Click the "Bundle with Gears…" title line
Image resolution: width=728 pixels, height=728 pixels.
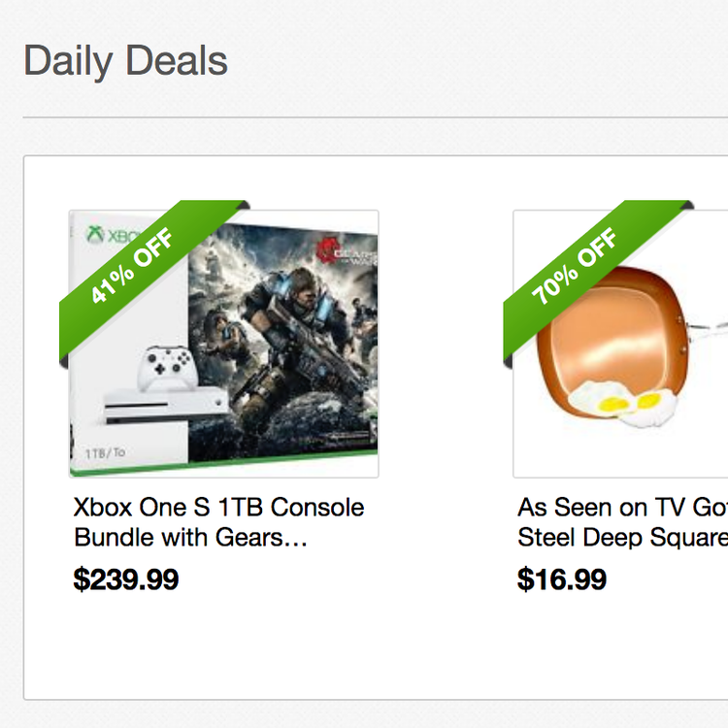(x=190, y=538)
